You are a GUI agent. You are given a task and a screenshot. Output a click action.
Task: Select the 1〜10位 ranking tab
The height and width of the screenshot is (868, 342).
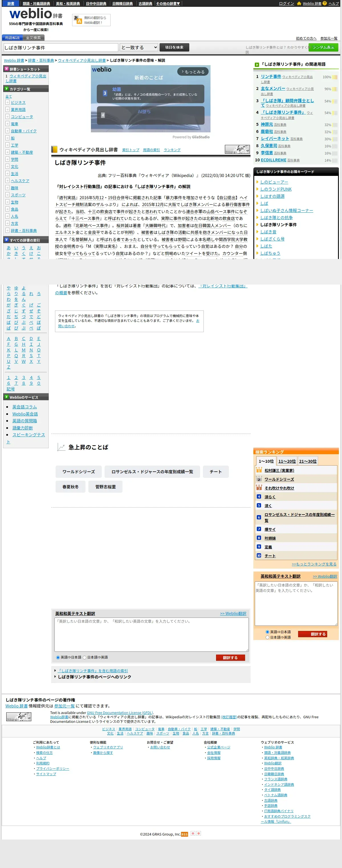[x=266, y=461]
